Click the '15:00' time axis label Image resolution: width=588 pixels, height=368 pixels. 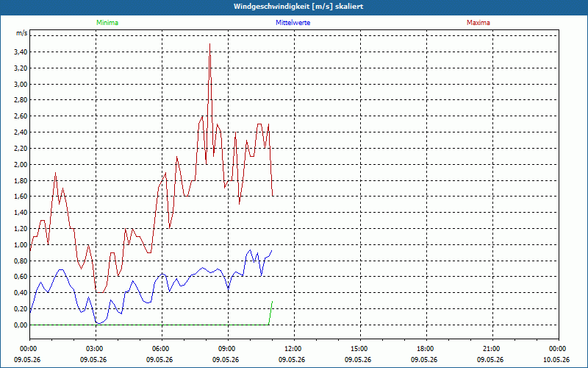click(x=360, y=349)
